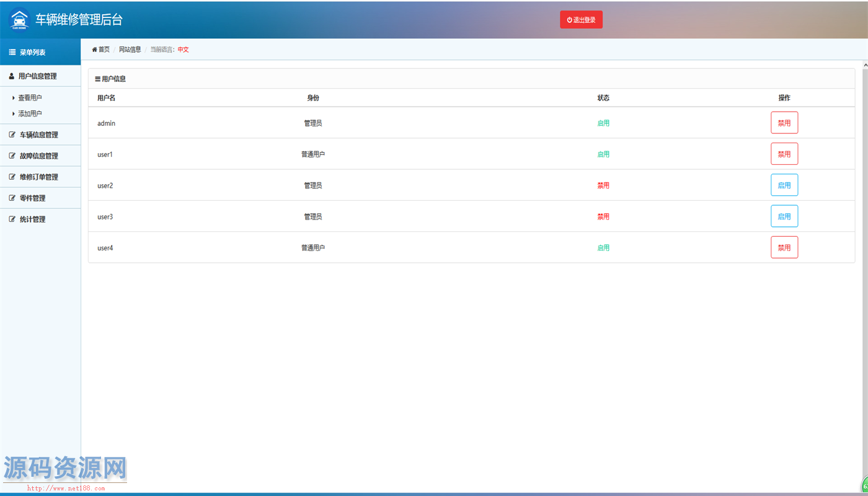This screenshot has width=868, height=496.
Task: Click the 操作 column header
Action: click(x=784, y=98)
